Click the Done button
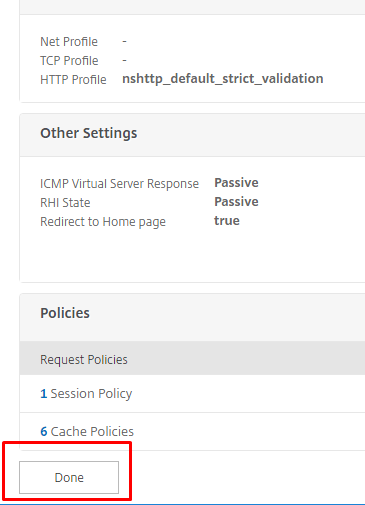365x505 pixels. [x=69, y=477]
